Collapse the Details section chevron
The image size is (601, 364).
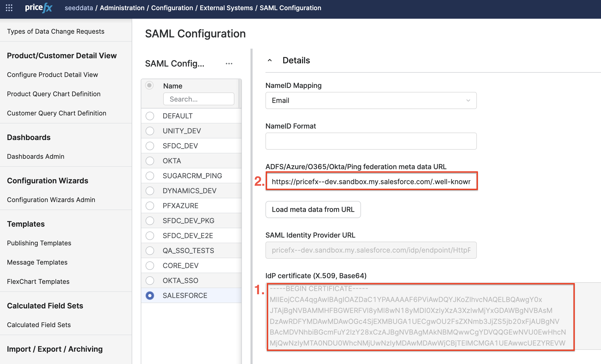270,60
